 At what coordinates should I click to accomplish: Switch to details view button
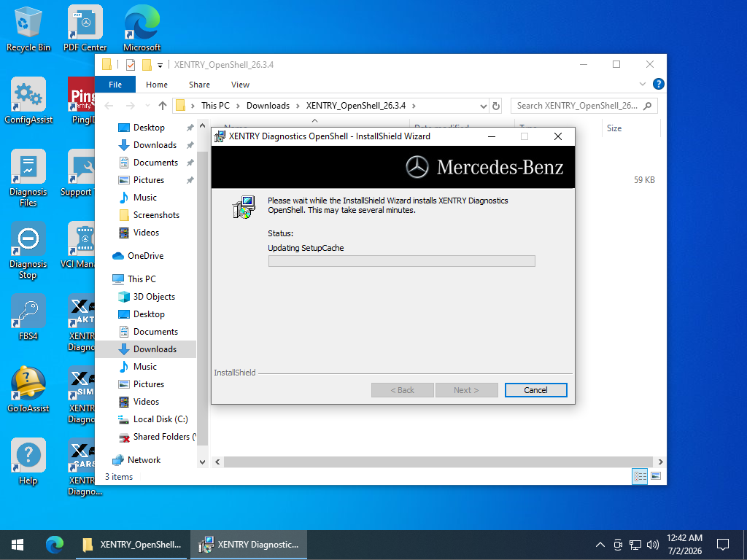coord(640,476)
